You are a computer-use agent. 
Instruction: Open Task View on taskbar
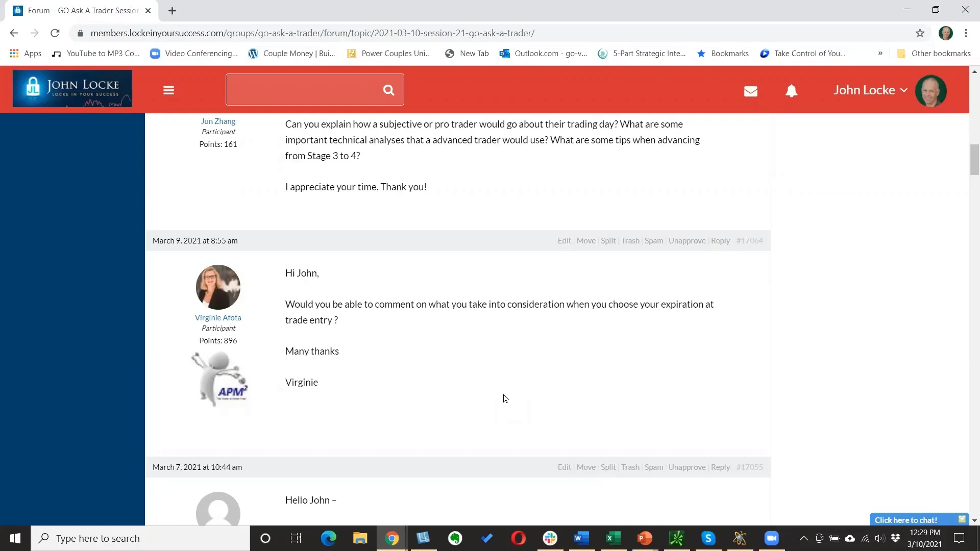(296, 538)
